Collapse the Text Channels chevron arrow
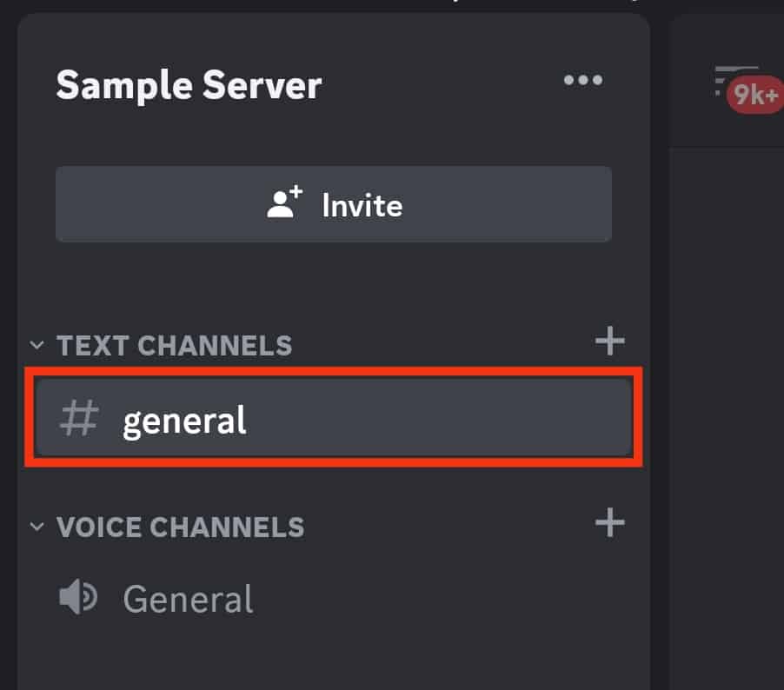The height and width of the screenshot is (690, 784). point(37,344)
